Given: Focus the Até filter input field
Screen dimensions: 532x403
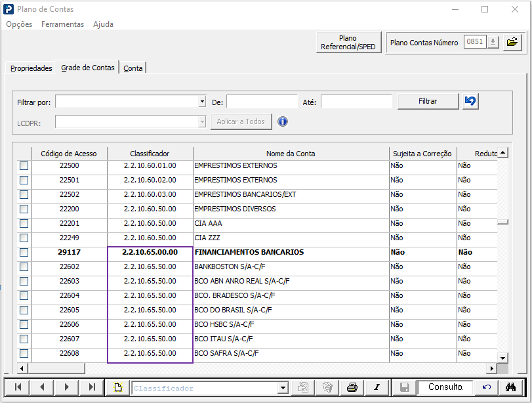Looking at the screenshot, I should (x=356, y=102).
